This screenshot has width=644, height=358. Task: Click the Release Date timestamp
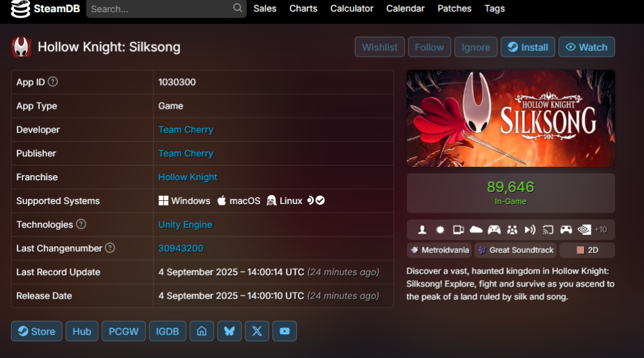tap(269, 296)
